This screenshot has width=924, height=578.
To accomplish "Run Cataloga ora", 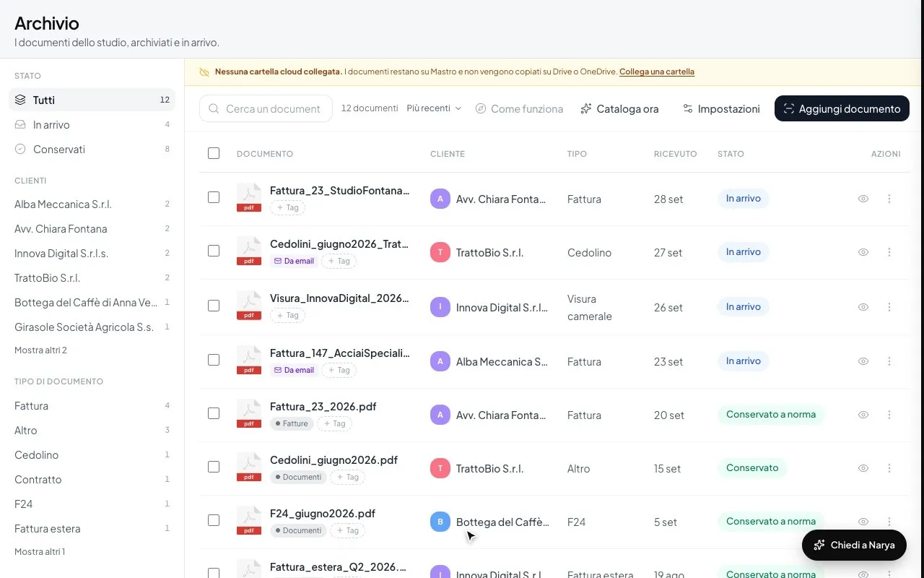I will (x=619, y=108).
